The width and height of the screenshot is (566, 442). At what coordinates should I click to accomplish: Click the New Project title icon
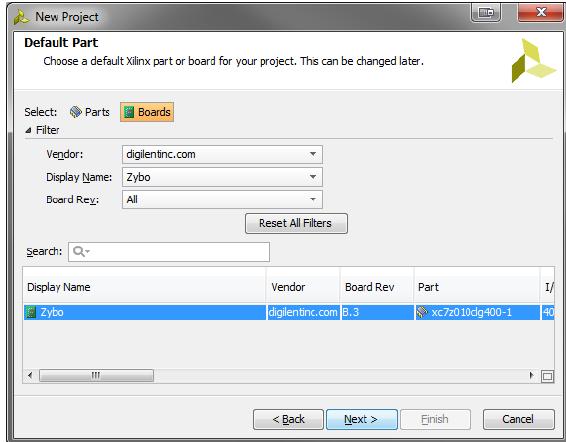pos(21,17)
